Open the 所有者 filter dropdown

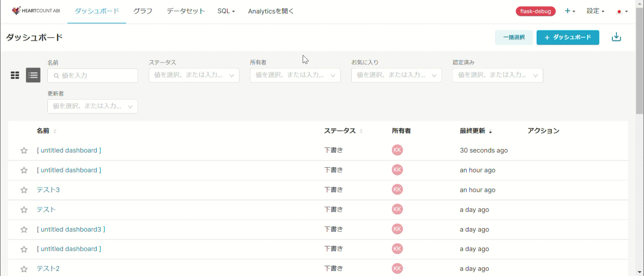[295, 75]
